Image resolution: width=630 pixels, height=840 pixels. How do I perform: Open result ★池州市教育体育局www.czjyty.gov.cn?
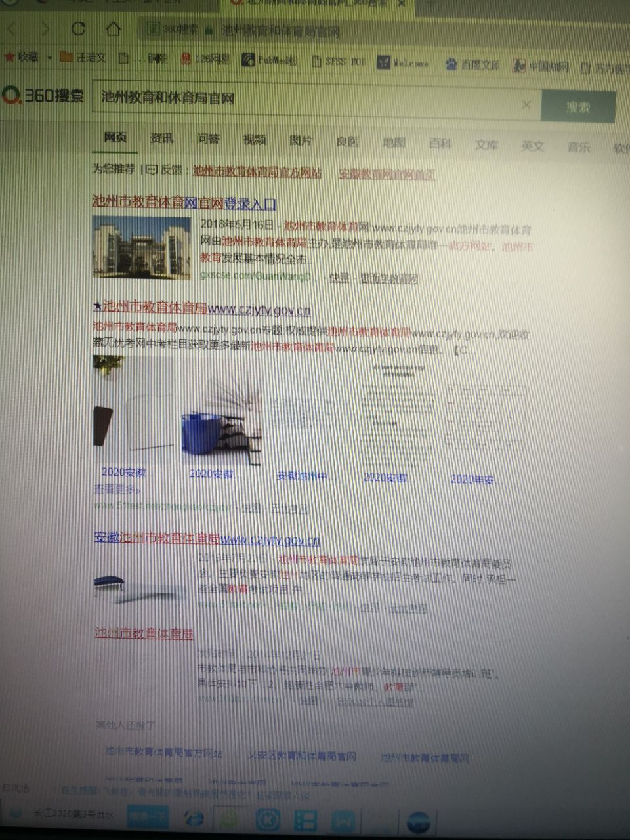click(x=202, y=308)
